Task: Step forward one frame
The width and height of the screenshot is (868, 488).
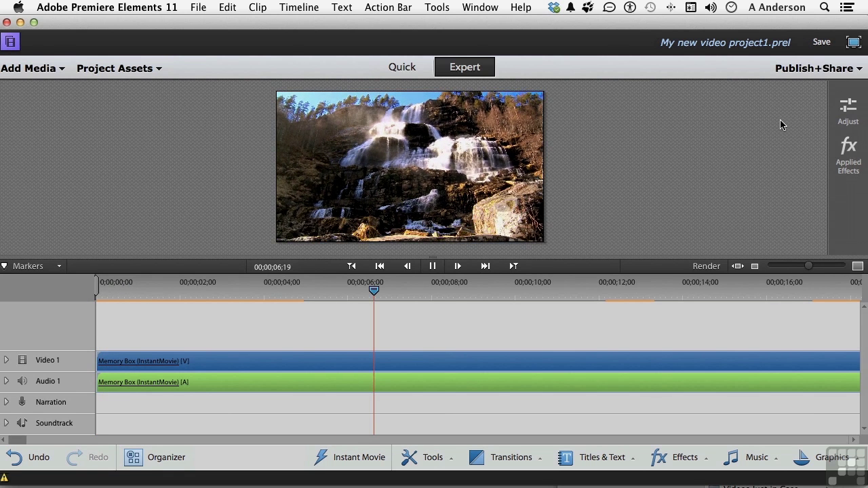Action: [x=458, y=266]
